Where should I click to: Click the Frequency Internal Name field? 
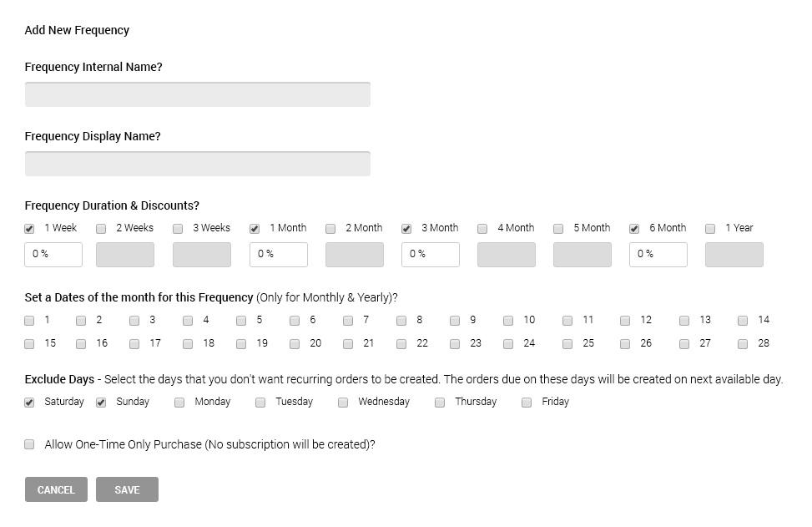tap(197, 94)
